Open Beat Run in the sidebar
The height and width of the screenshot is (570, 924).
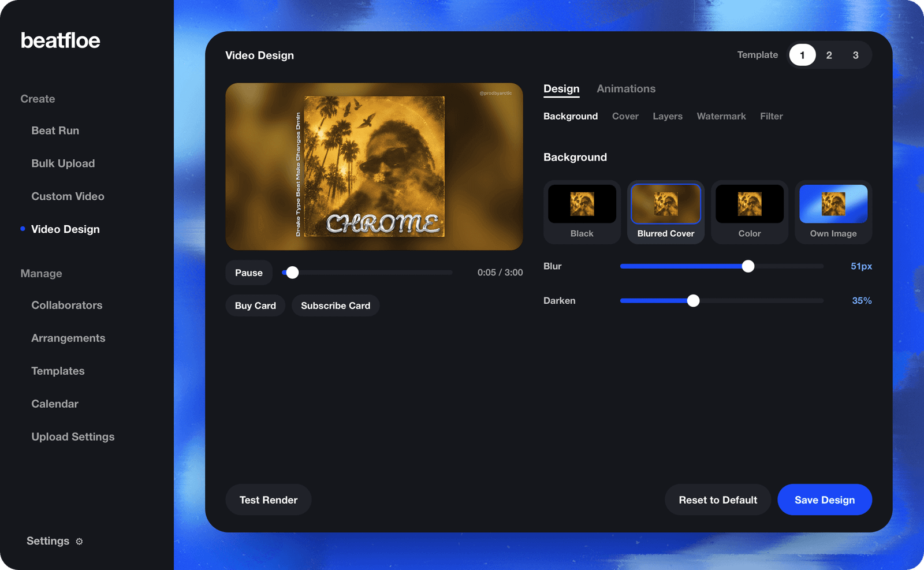55,131
